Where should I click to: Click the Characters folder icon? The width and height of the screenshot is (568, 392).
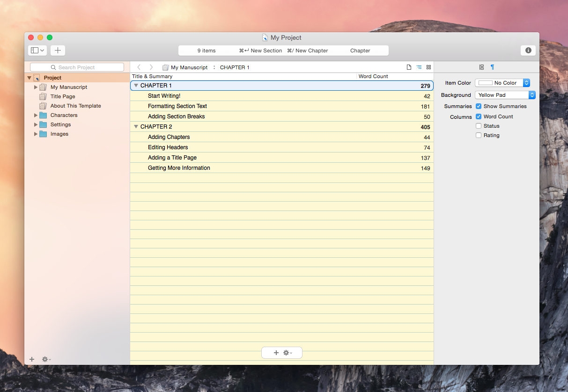(x=43, y=115)
